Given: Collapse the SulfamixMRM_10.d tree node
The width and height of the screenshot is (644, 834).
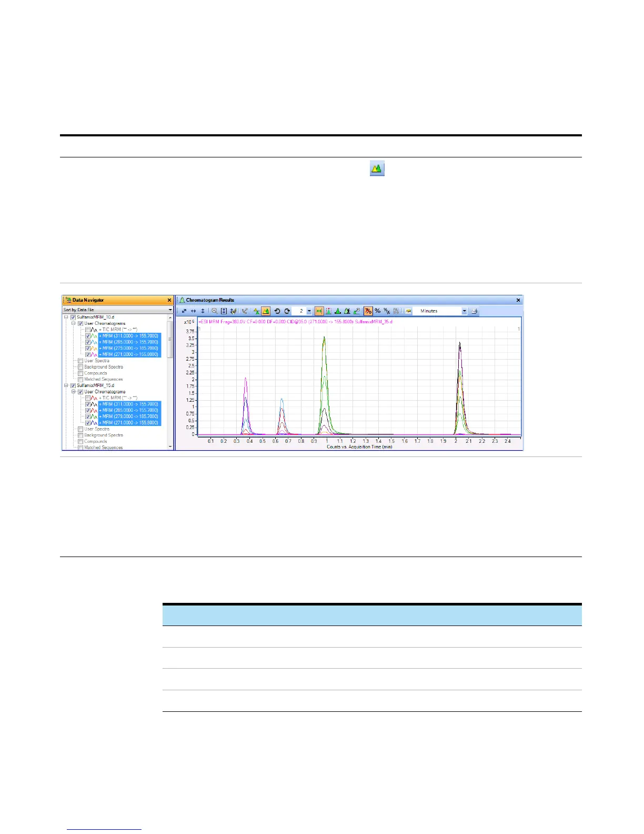Looking at the screenshot, I should point(66,317).
